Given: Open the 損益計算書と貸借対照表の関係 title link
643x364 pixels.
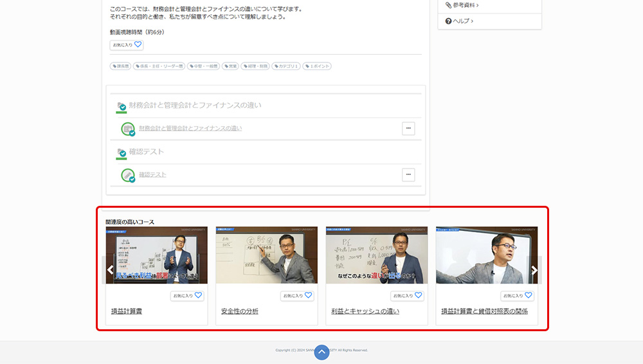Looking at the screenshot, I should click(484, 311).
